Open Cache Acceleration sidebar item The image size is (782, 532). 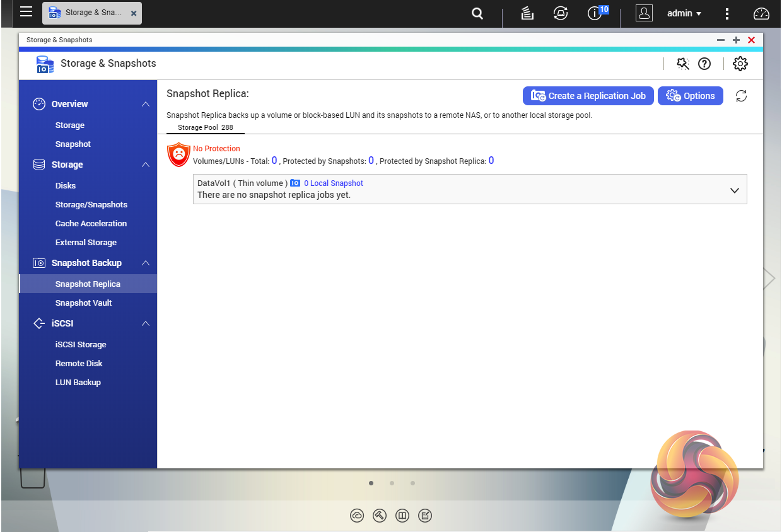coord(91,224)
